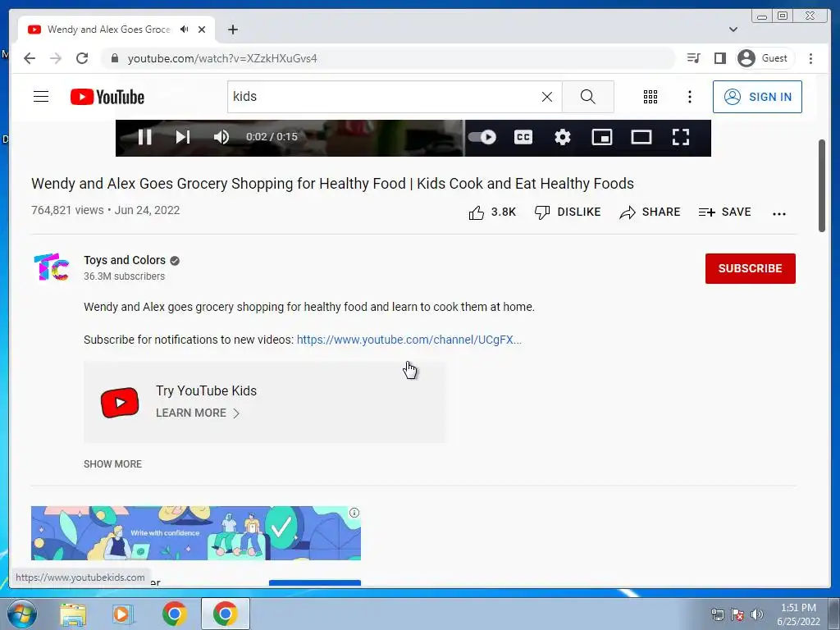The height and width of the screenshot is (630, 840).
Task: Click the address bar URL
Action: coord(222,58)
